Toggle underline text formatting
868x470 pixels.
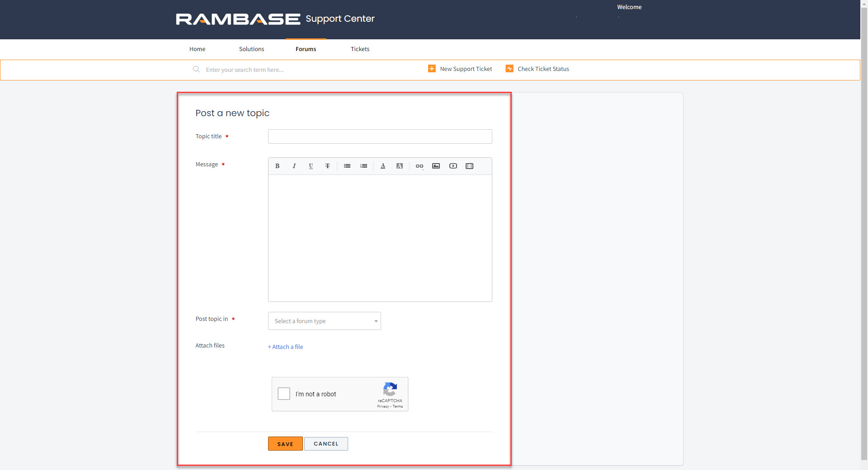311,166
